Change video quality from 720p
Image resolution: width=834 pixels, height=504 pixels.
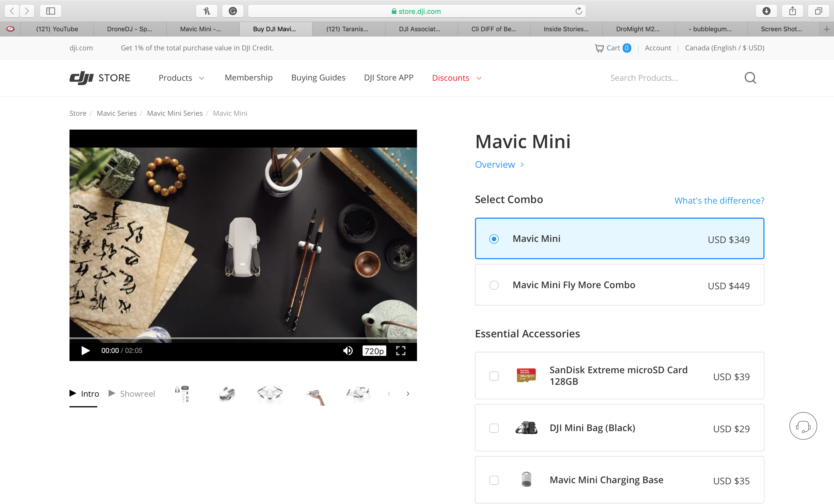[x=374, y=350]
